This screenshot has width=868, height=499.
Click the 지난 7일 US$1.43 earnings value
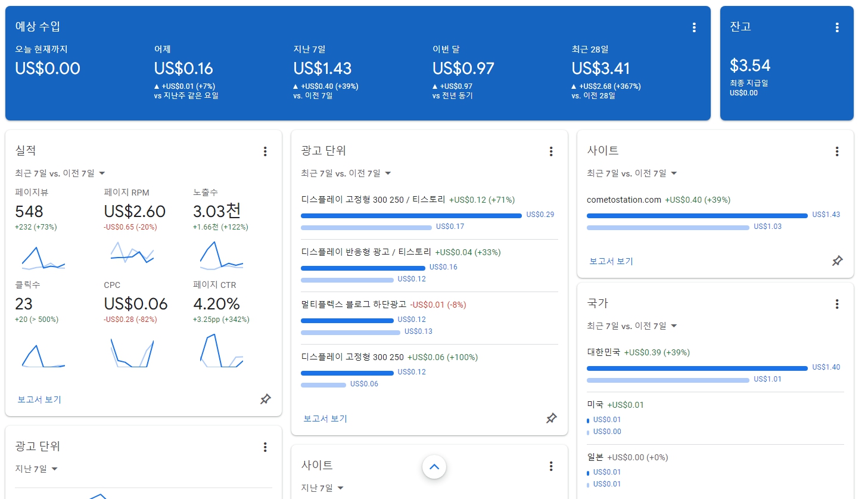(x=322, y=69)
